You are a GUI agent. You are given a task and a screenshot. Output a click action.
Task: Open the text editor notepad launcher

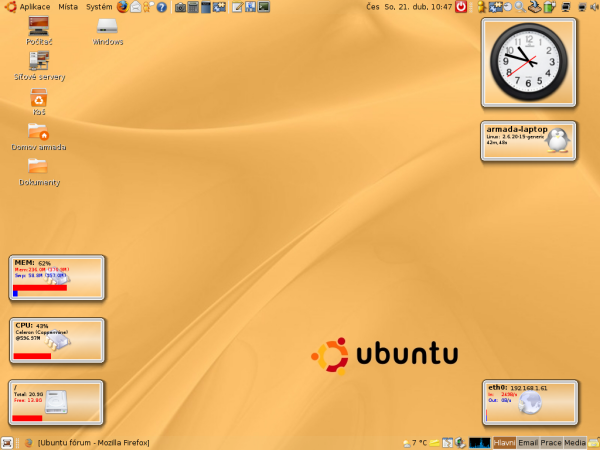click(x=237, y=7)
